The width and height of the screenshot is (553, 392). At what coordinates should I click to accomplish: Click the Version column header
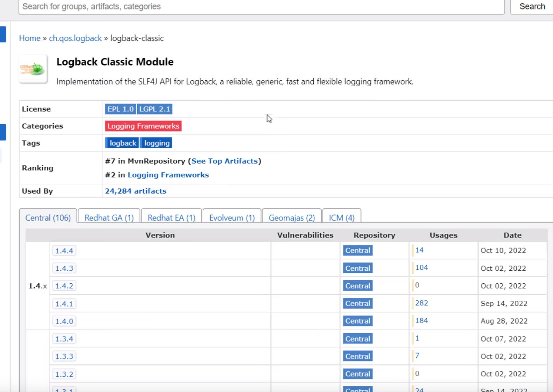pos(160,235)
